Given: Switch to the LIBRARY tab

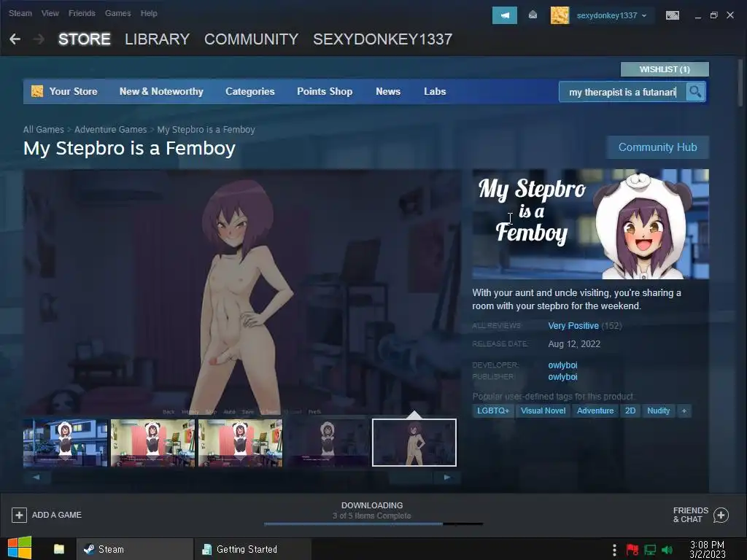Looking at the screenshot, I should click(158, 39).
